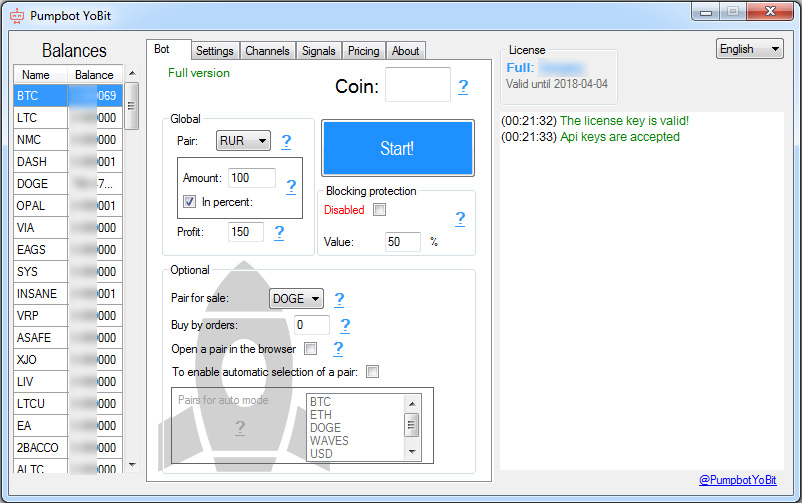Select the 2BACCO row in Balances
This screenshot has height=503, width=802.
tap(69, 448)
